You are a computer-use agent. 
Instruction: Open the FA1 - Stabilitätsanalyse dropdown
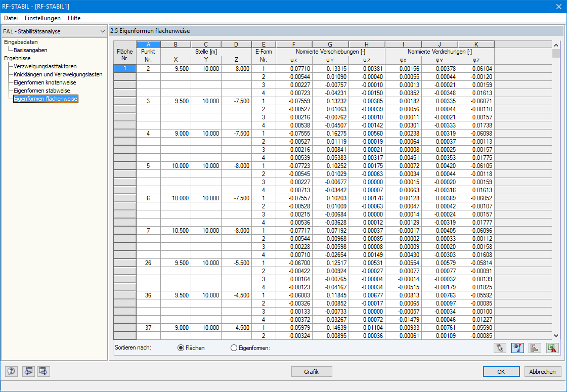pos(54,31)
